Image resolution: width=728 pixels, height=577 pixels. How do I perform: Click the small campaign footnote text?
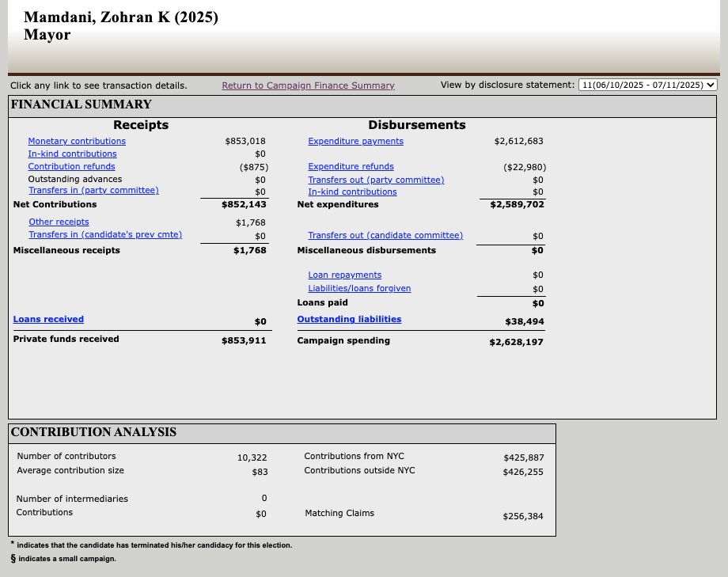coord(67,559)
